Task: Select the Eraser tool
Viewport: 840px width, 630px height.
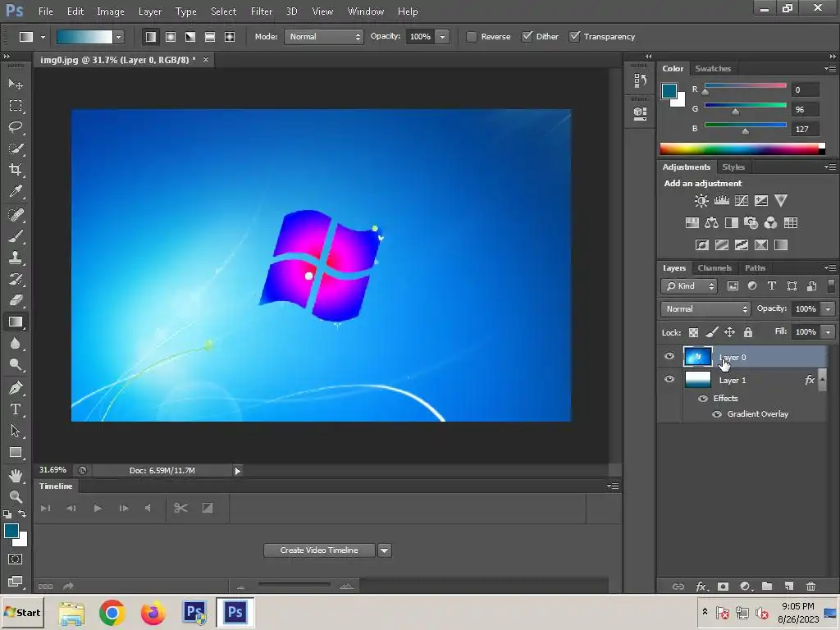Action: (16, 300)
